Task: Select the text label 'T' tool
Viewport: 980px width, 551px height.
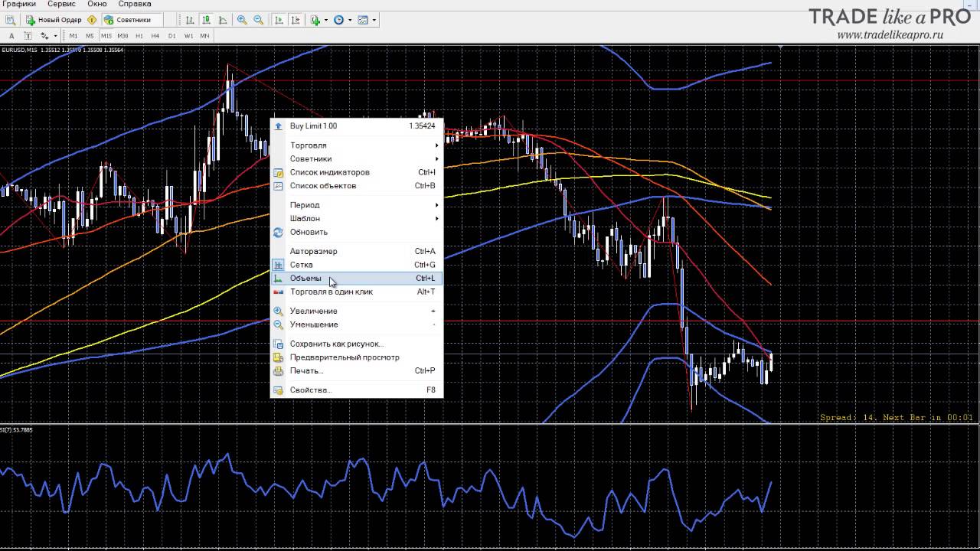Action: (x=28, y=36)
